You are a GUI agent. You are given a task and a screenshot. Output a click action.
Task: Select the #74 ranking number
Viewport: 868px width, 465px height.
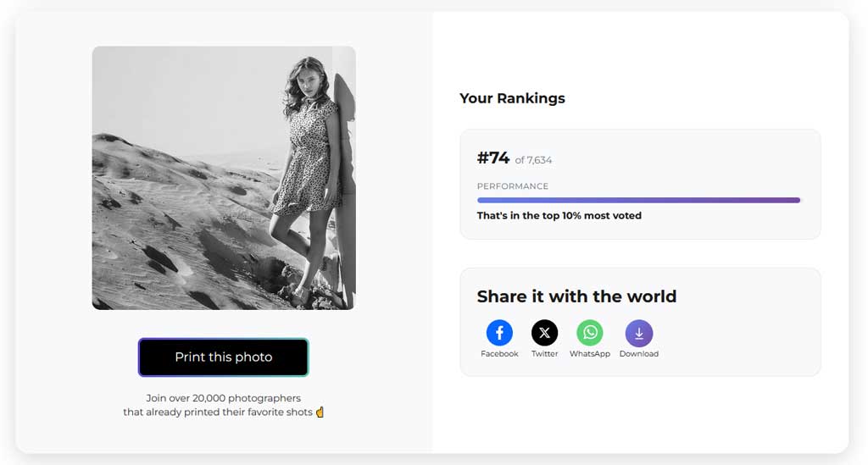(493, 158)
